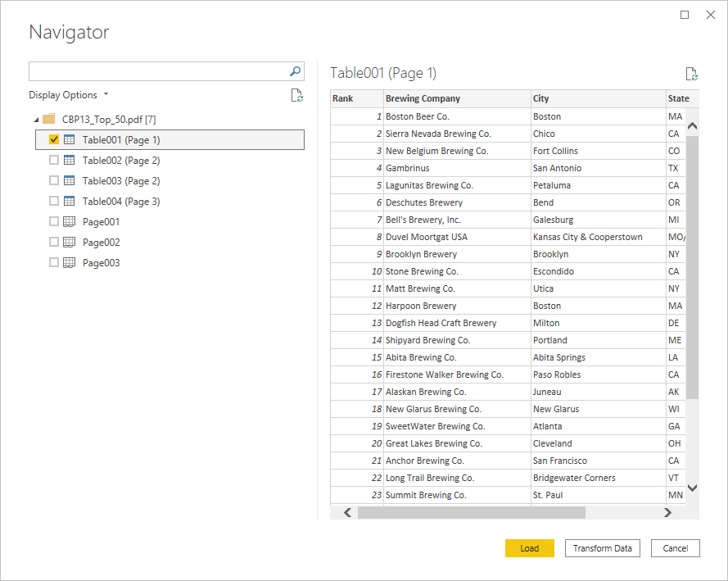This screenshot has width=728, height=581.
Task: Check the Page002 checkbox
Action: (54, 242)
